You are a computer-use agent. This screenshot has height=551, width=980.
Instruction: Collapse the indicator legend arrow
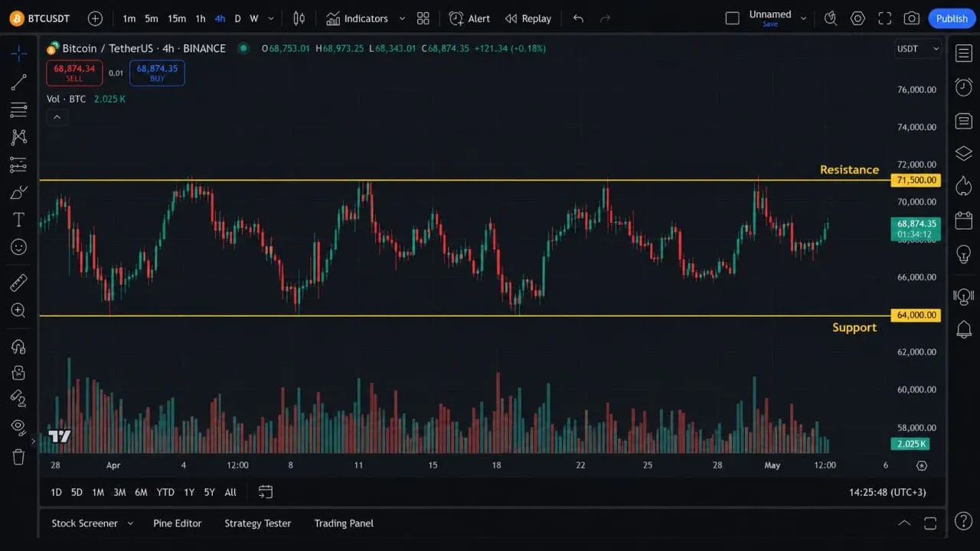[x=57, y=117]
